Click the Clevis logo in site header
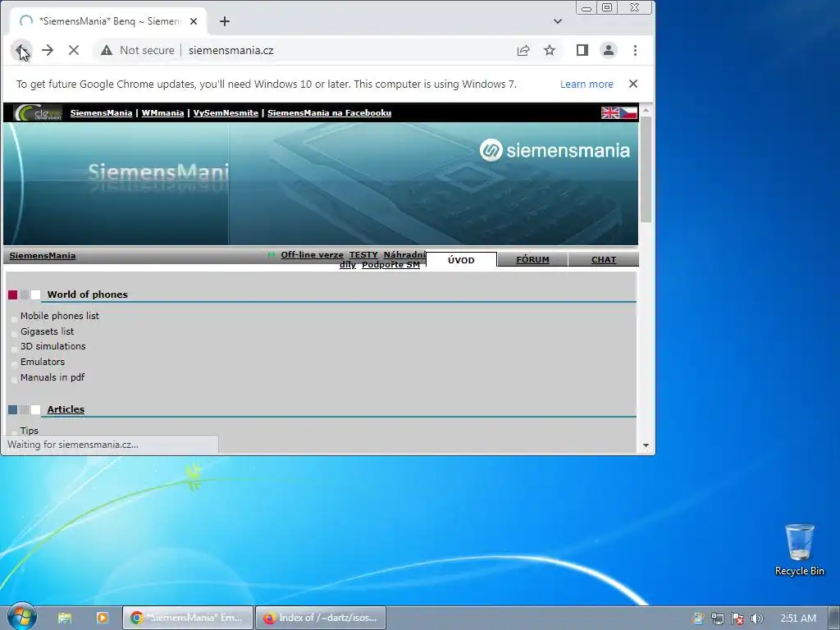 [x=38, y=113]
